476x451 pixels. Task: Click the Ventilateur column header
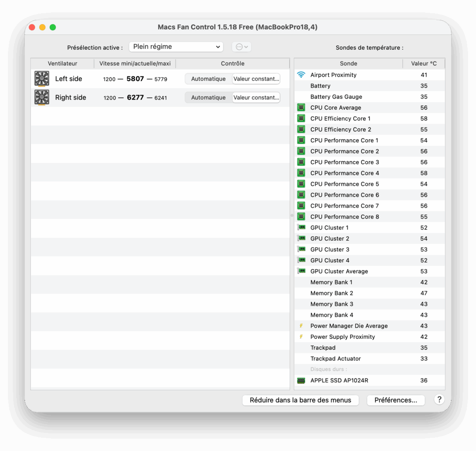coord(63,63)
